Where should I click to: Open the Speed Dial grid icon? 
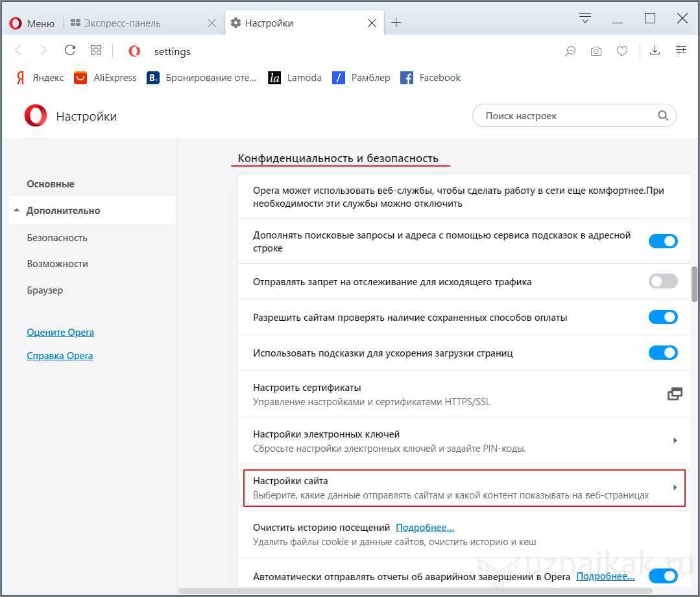pos(96,51)
